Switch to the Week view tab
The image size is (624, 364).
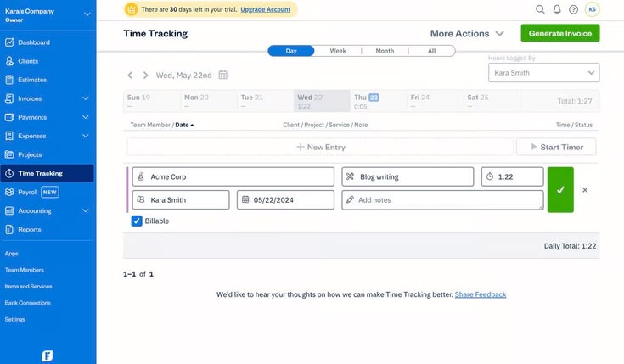tap(338, 51)
